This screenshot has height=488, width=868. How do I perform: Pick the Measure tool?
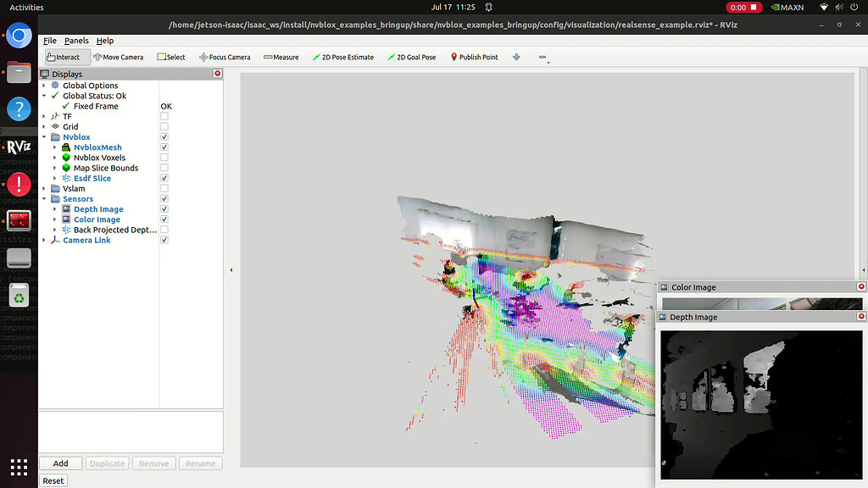[x=281, y=57]
